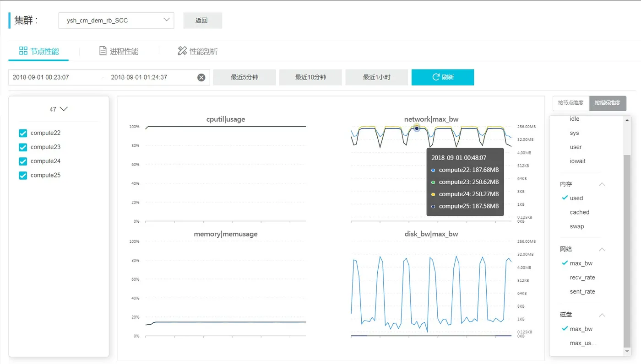Clear the date range with the X icon
This screenshot has width=641, height=364.
pos(201,77)
